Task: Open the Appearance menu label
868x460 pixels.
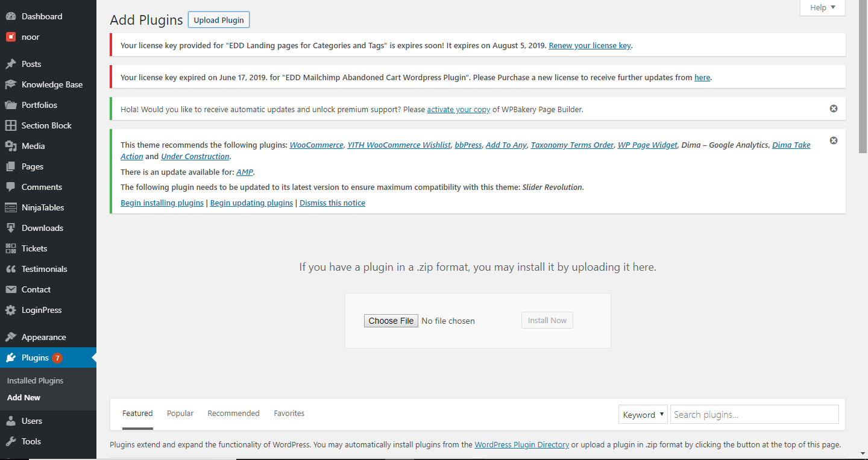Action: pos(44,337)
